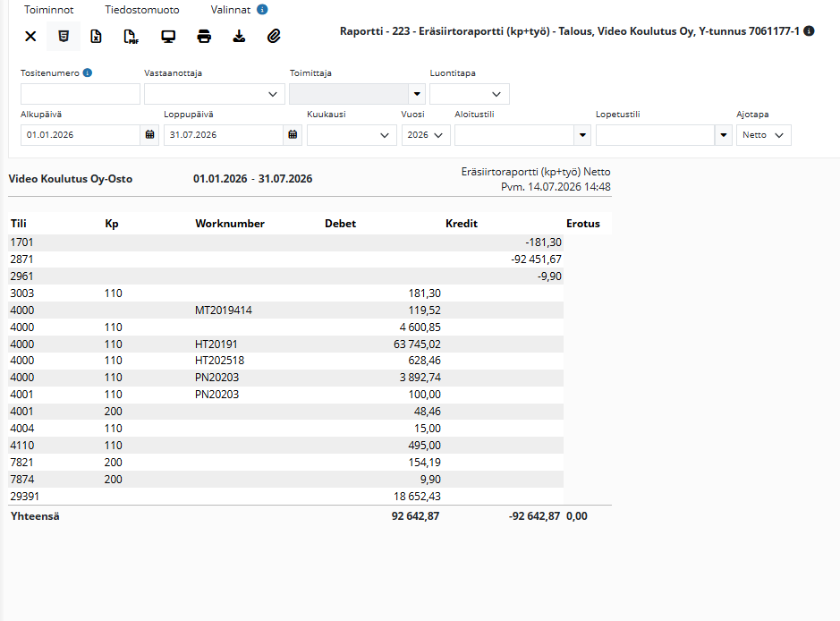Viewport: 840px width, 621px height.
Task: Open the Tiedostomuoto menu
Action: coord(142,10)
